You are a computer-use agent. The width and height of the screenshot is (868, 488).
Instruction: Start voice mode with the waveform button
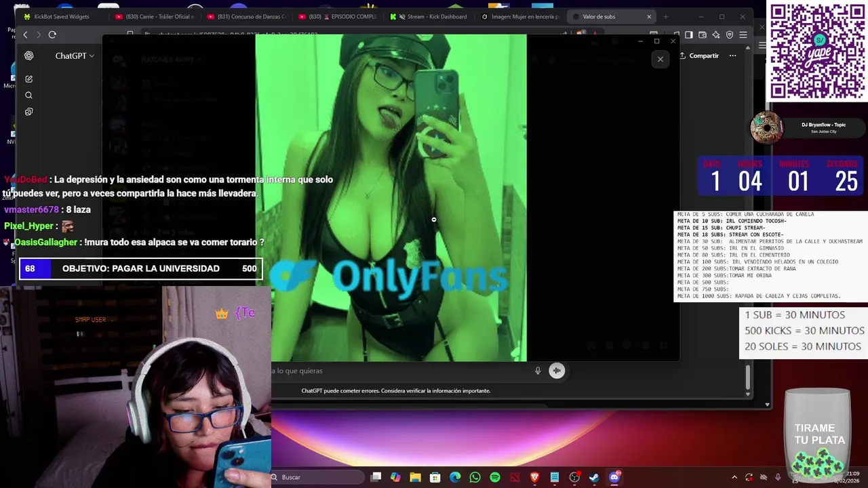[x=557, y=370]
